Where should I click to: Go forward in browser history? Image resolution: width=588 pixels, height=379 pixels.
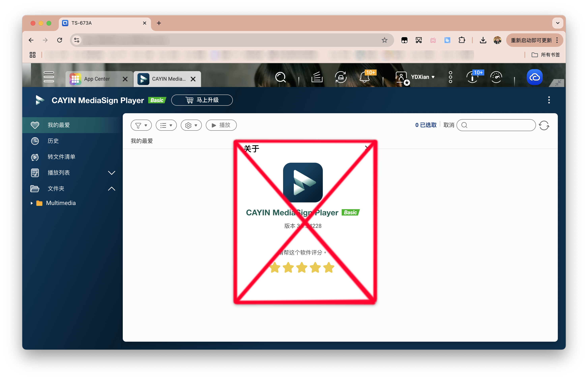click(x=45, y=40)
